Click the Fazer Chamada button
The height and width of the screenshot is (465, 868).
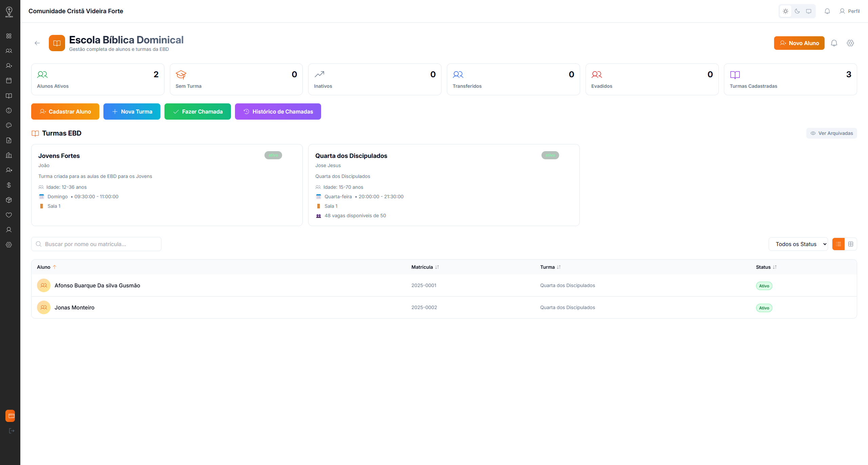(x=198, y=112)
